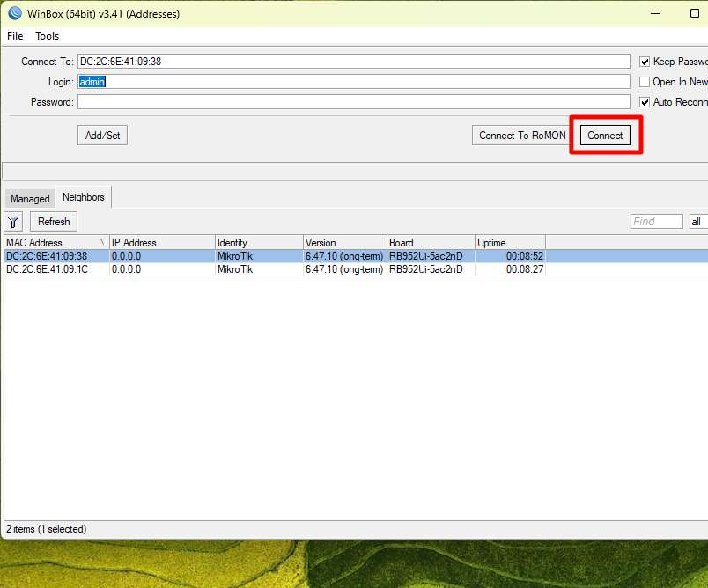708x588 pixels.
Task: Click the Connect To RoMON button
Action: 522,136
